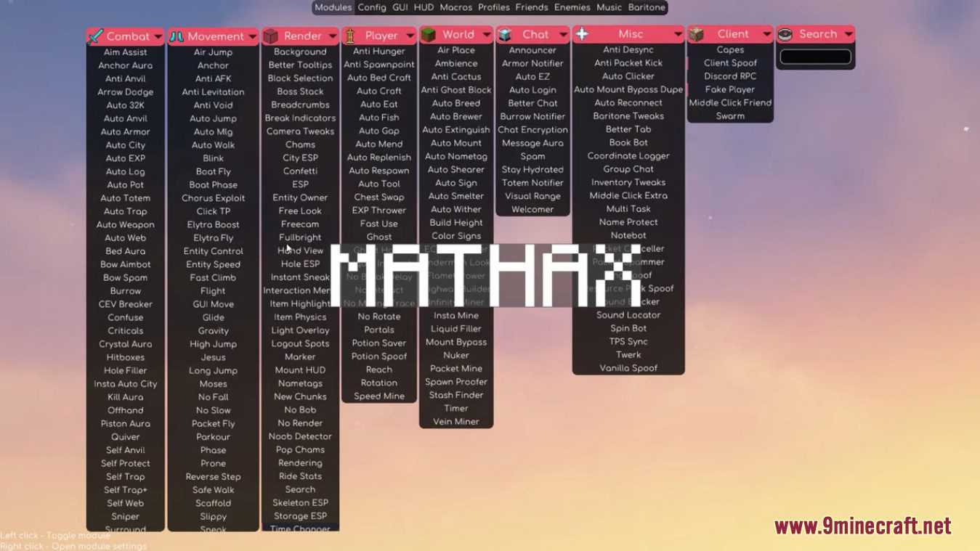This screenshot has height=551, width=980.
Task: Toggle the Storage ESP module
Action: coord(300,516)
